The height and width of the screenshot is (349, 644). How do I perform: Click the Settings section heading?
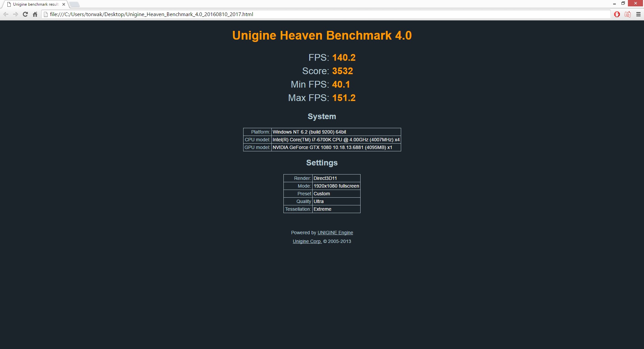click(322, 163)
